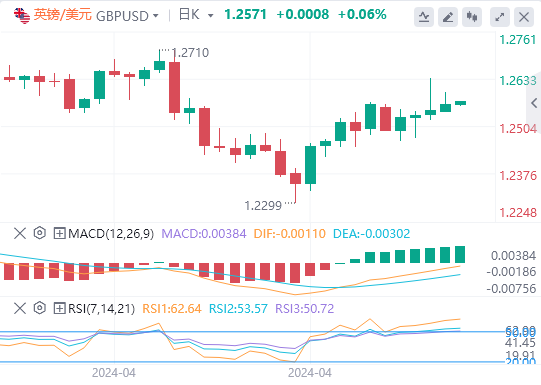541x385 pixels.
Task: Expand the RSI panel plus icon
Action: pyautogui.click(x=59, y=308)
